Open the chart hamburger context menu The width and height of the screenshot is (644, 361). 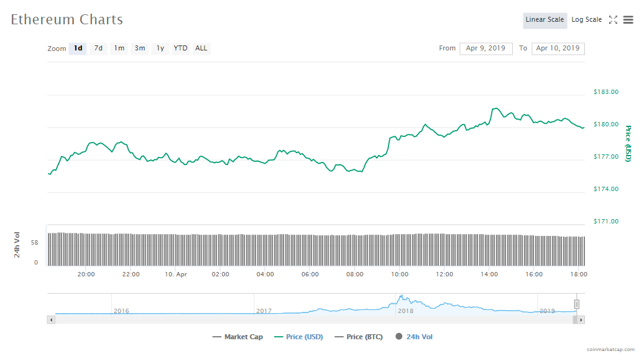(x=628, y=20)
